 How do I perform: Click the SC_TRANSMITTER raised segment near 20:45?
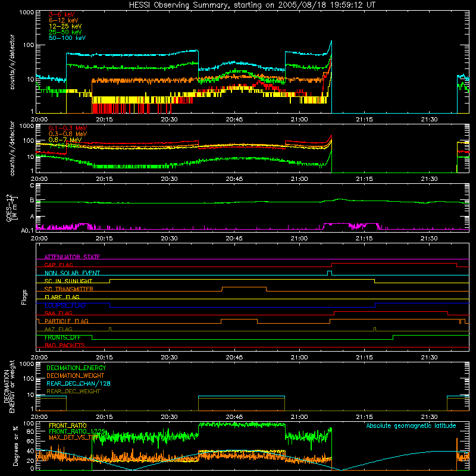pos(244,287)
